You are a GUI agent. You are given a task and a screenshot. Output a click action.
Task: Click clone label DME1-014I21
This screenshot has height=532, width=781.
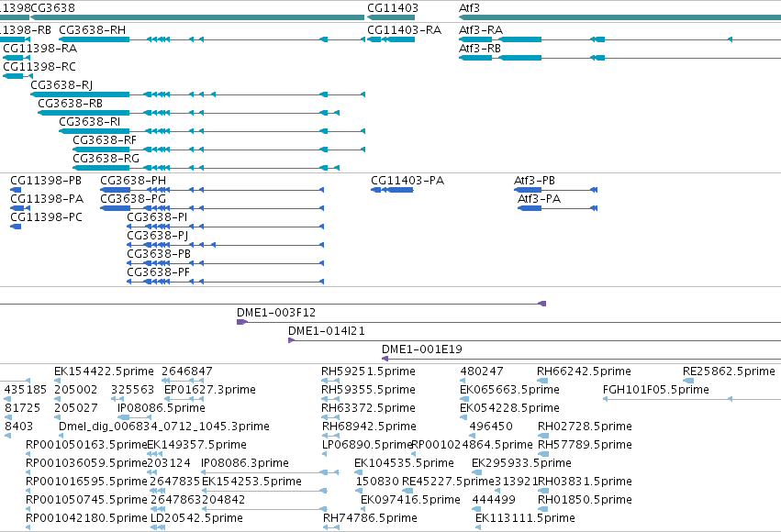point(326,331)
